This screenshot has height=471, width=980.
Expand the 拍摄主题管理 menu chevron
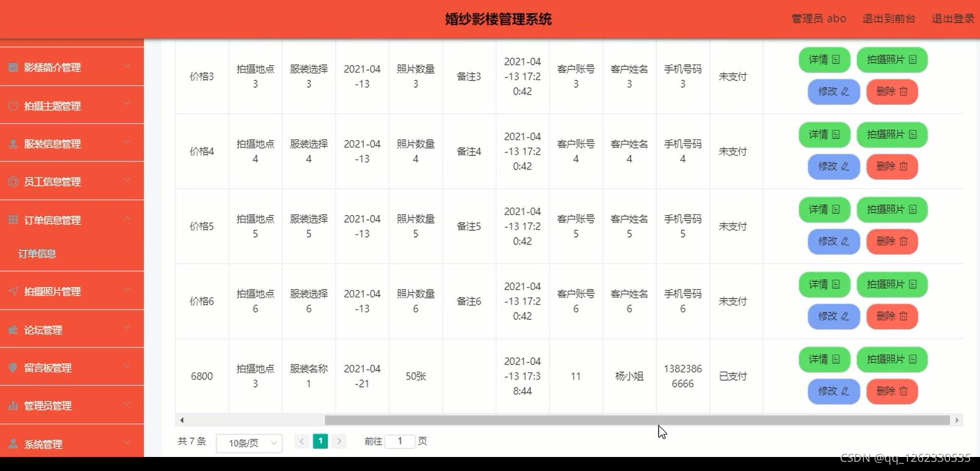coord(127,104)
